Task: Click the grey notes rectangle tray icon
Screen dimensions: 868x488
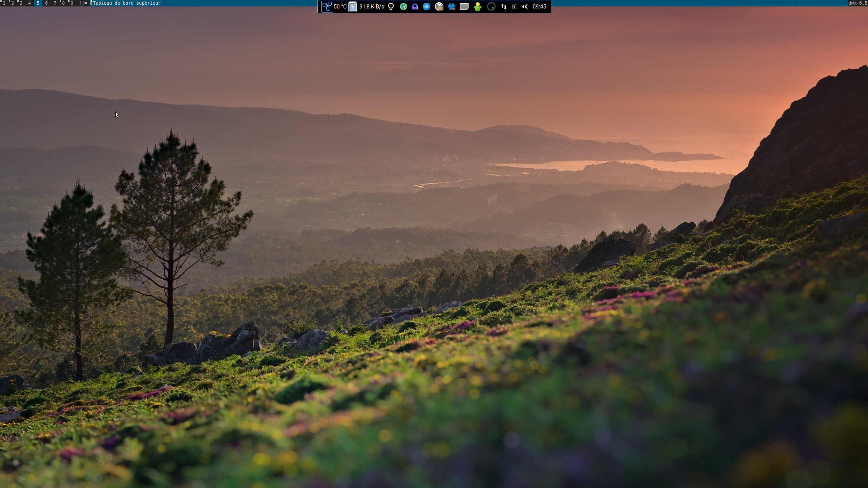Action: [464, 6]
